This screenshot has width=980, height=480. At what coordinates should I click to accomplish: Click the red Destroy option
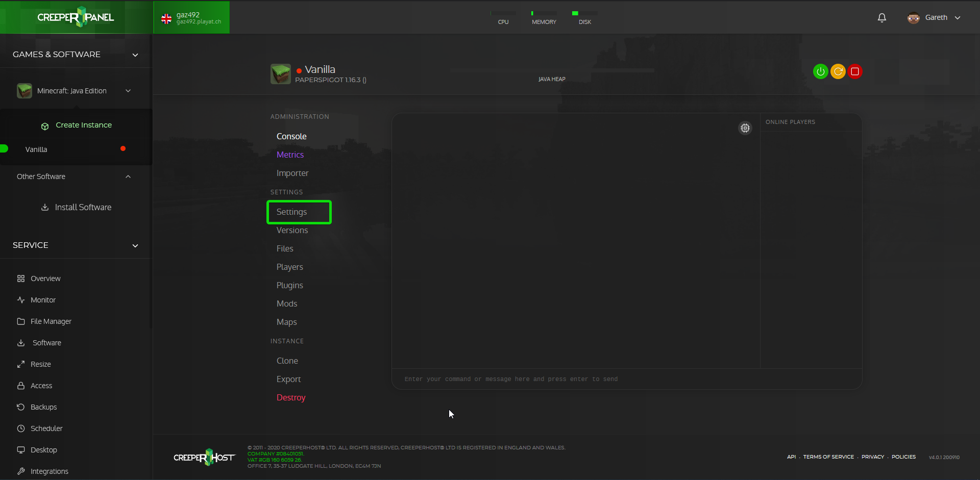coord(291,397)
